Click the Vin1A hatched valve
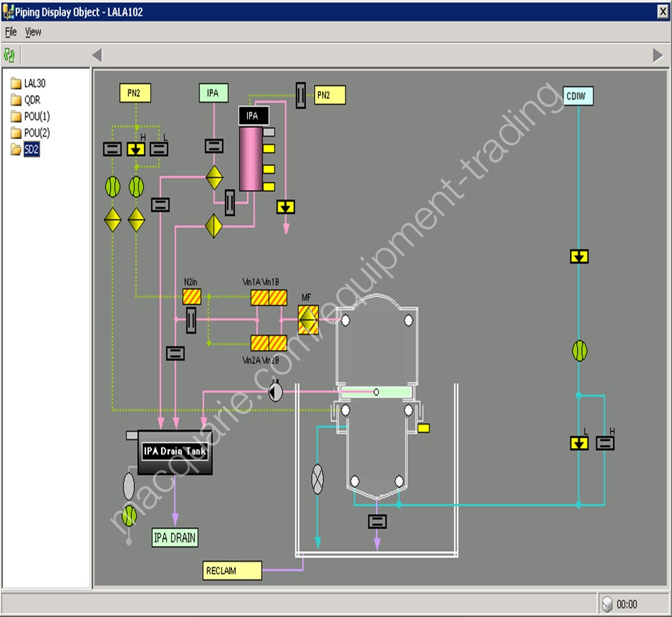The image size is (672, 617). pos(259,297)
